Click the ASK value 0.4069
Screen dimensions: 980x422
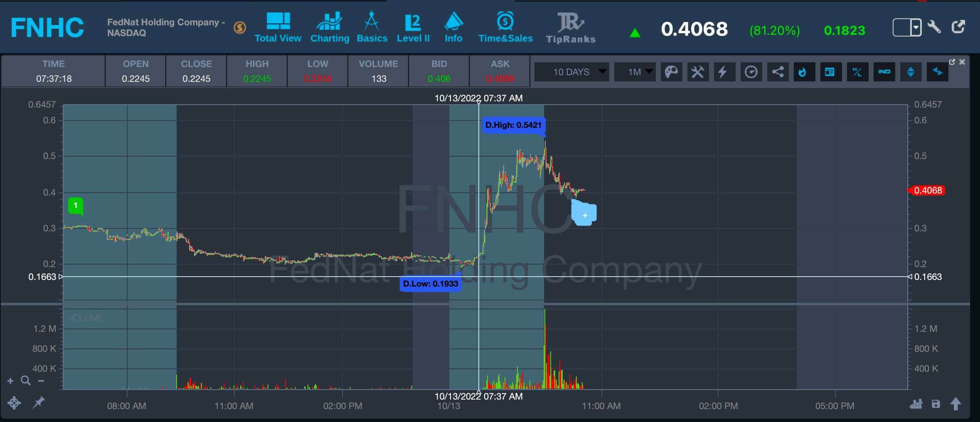[500, 79]
